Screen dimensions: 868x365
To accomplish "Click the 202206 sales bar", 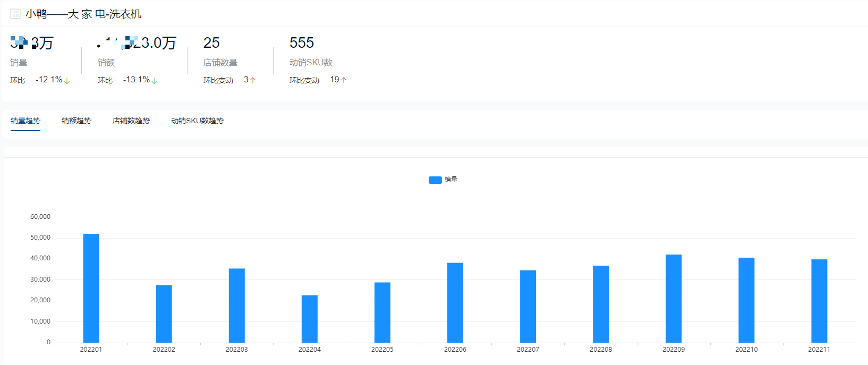I will coord(455,302).
